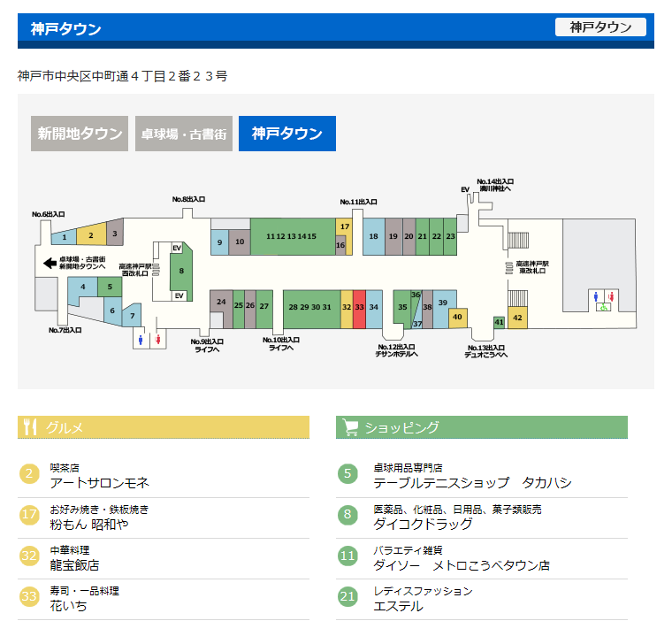Click green number 21 badge in list
Image resolution: width=672 pixels, height=621 pixels.
coord(347,596)
